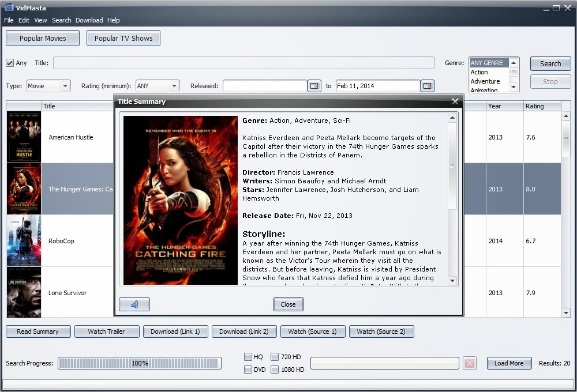This screenshot has width=577, height=392.
Task: Click Watch (Source 2) button
Action: pos(381,331)
